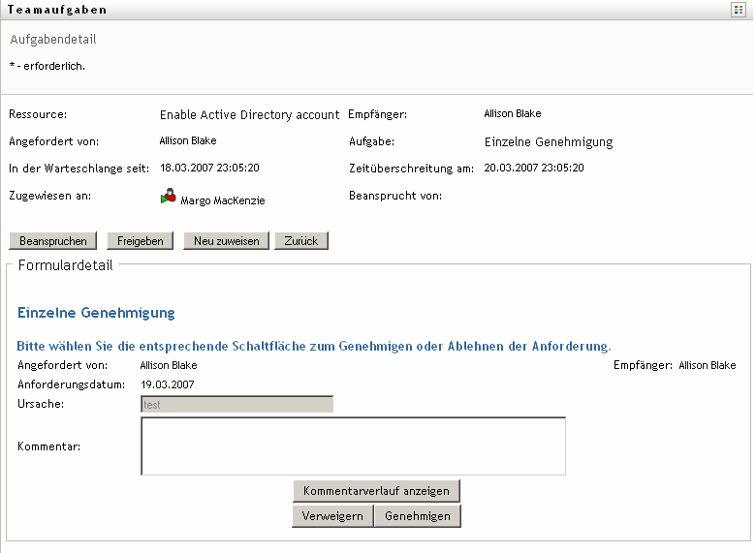Click the Teamaufgaben title bar text
This screenshot has width=756, height=553.
[57, 10]
